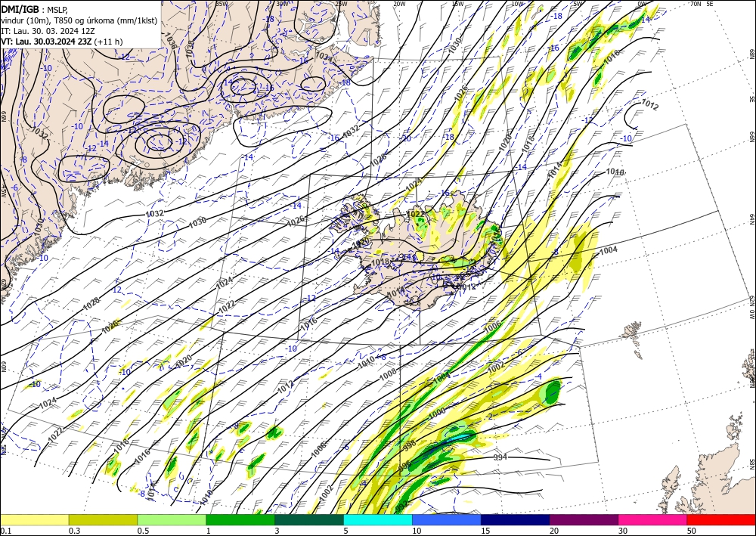Click the '30' legend scale value
Viewport: 756px width, 536px height.
624,531
